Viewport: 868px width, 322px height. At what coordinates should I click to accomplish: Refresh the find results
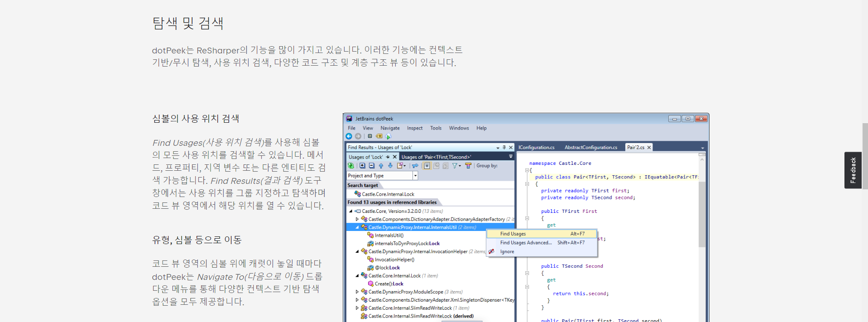(351, 166)
